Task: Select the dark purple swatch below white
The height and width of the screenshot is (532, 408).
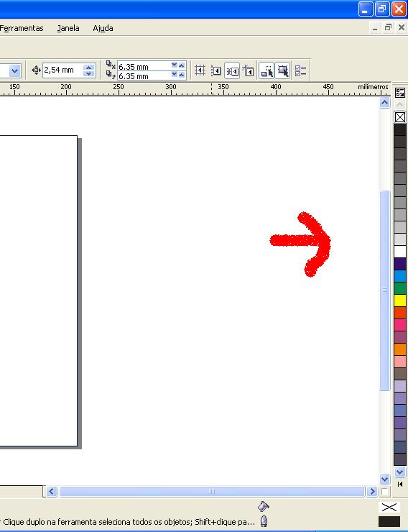Action: coord(400,264)
